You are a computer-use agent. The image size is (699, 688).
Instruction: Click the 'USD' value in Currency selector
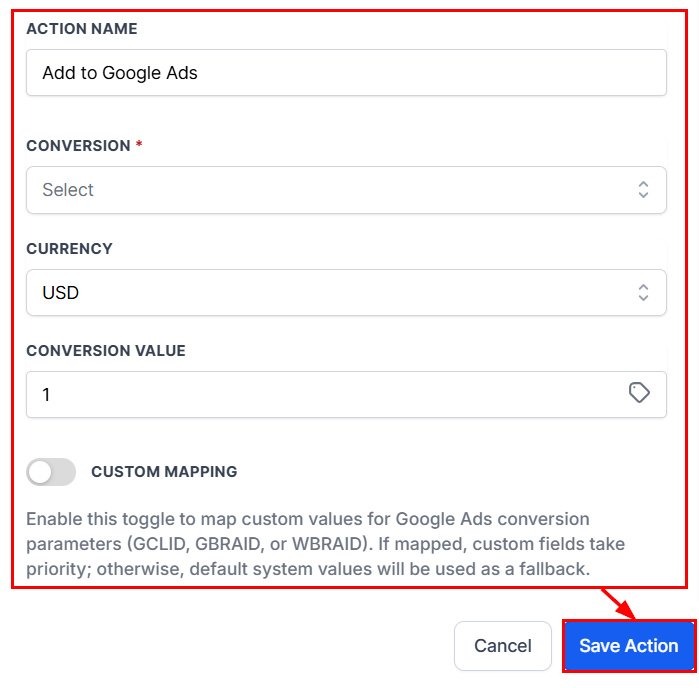(61, 293)
